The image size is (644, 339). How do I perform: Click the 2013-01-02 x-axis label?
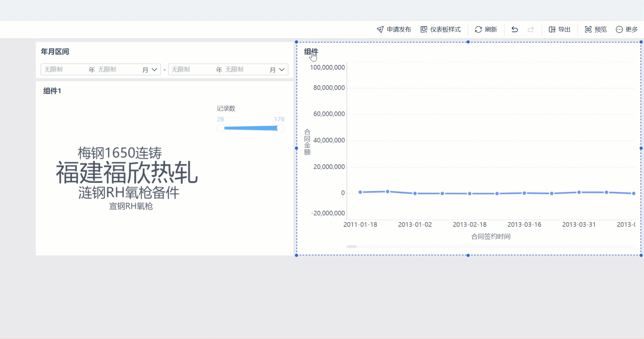(415, 225)
